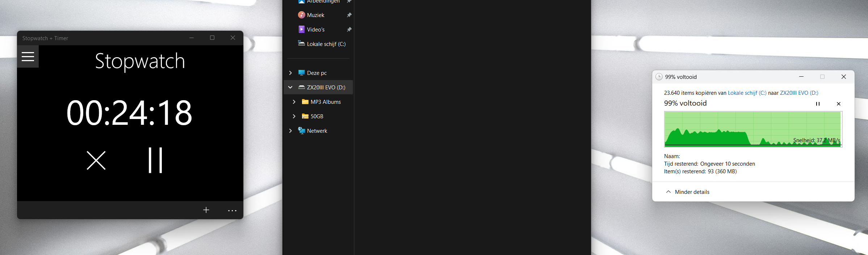
Task: Open the stopwatch more options ellipsis
Action: [x=232, y=211]
